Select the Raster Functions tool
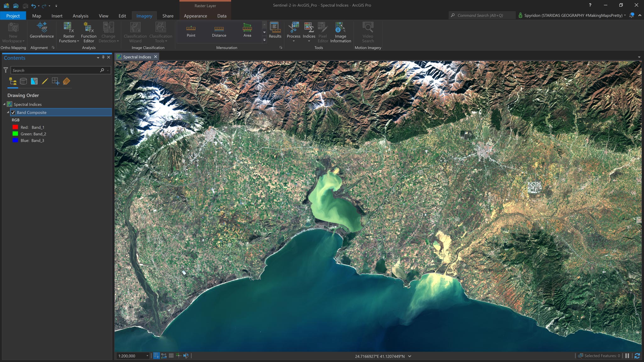Image resolution: width=644 pixels, height=362 pixels. click(69, 31)
